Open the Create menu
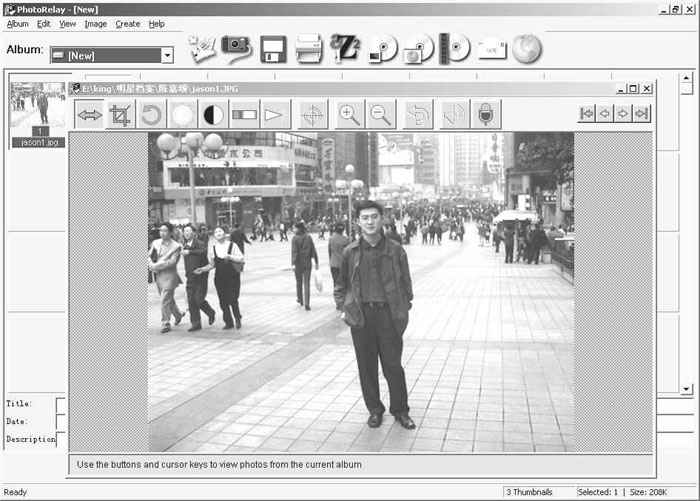Image resolution: width=700 pixels, height=501 pixels. coord(127,23)
